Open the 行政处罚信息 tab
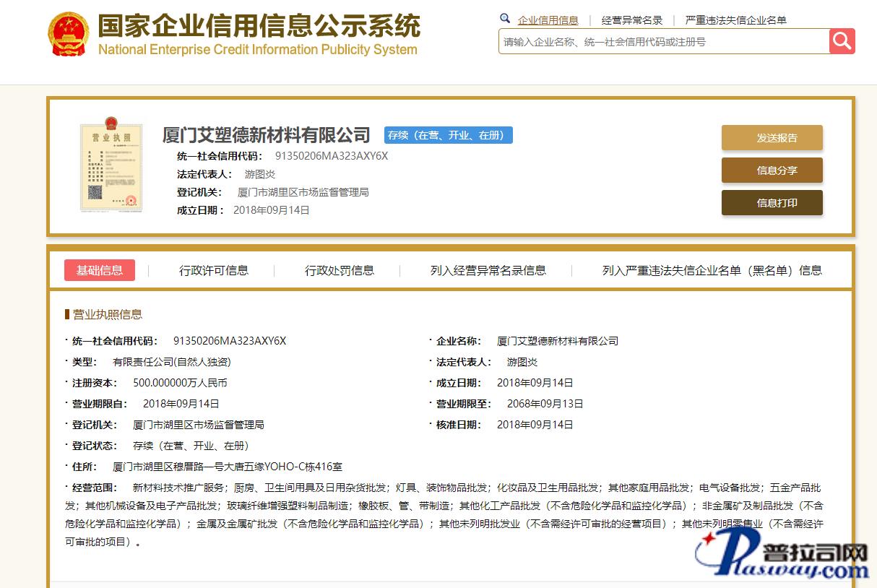Screen dimensions: 877x588 point(340,270)
